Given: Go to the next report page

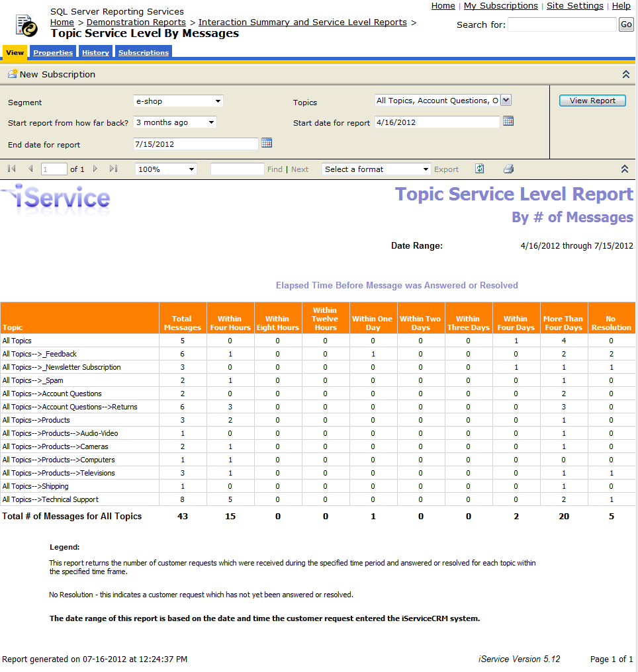Looking at the screenshot, I should [x=95, y=169].
